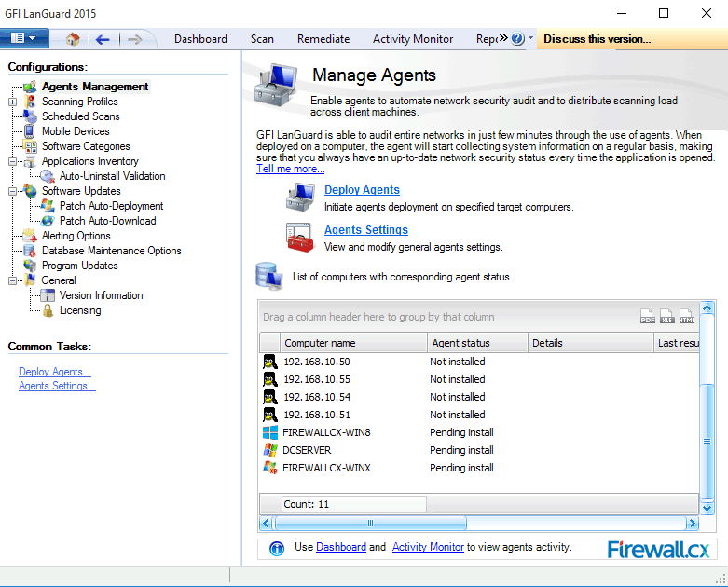Screen dimensions: 728x587
Task: Click the Version Information icon
Action: pyautogui.click(x=48, y=295)
